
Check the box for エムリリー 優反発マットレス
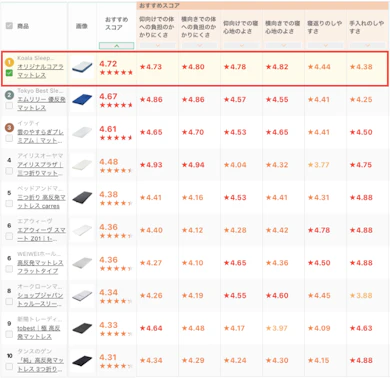tap(9, 105)
